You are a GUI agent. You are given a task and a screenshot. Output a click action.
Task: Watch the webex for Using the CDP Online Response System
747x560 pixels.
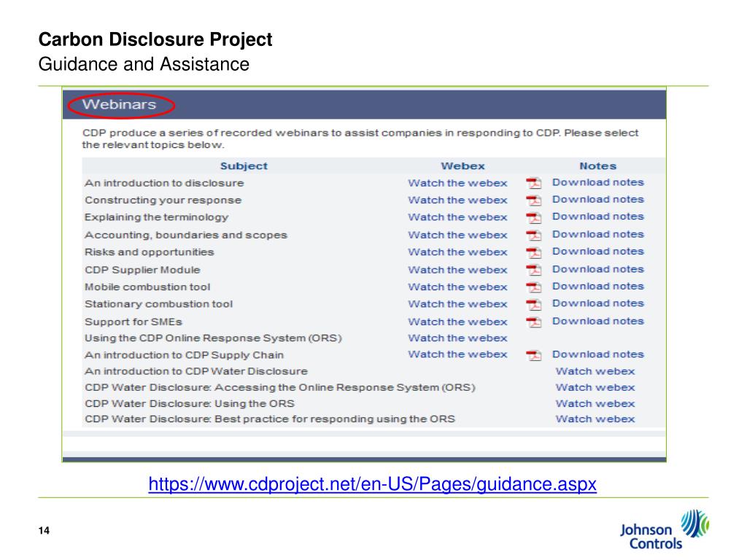click(457, 338)
